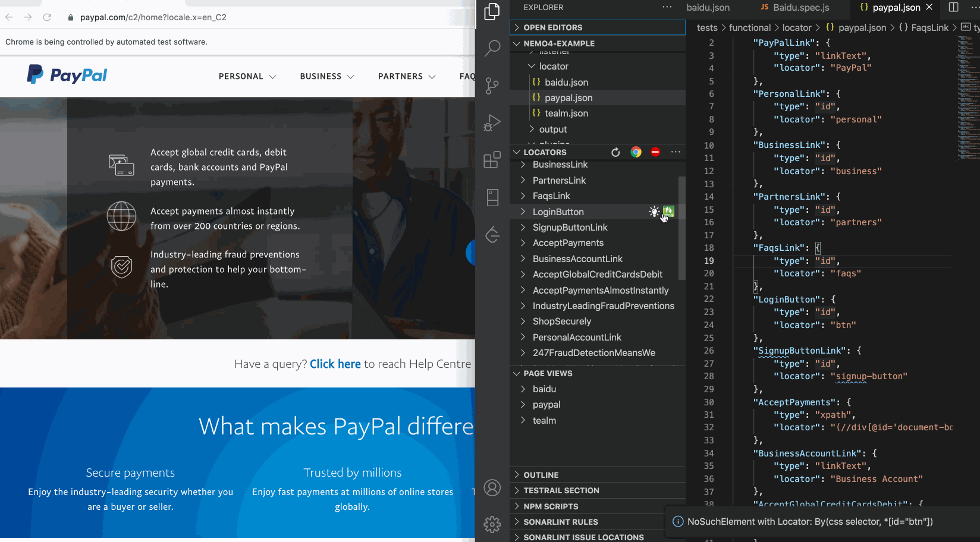Close the paypal.json editor tab
The image size is (980, 542).
pos(929,7)
